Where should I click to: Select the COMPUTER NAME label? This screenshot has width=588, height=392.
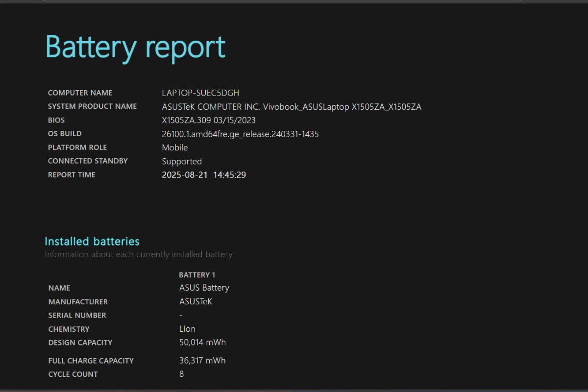(x=80, y=93)
